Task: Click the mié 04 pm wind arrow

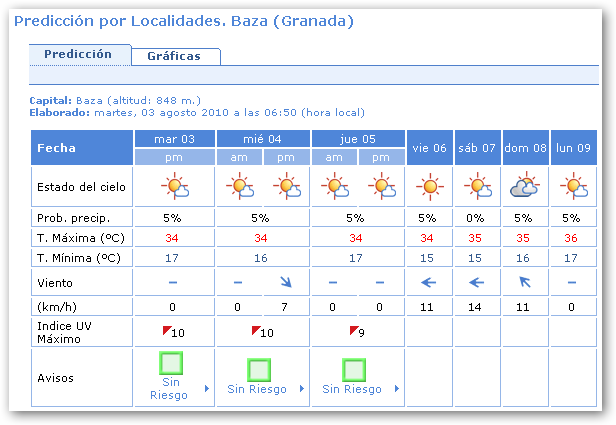Action: tap(286, 282)
